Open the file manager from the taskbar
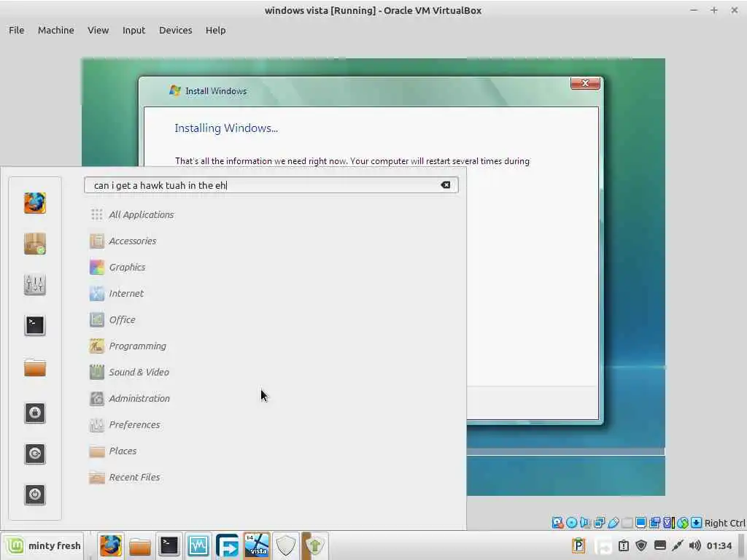747x560 pixels. coord(140,546)
